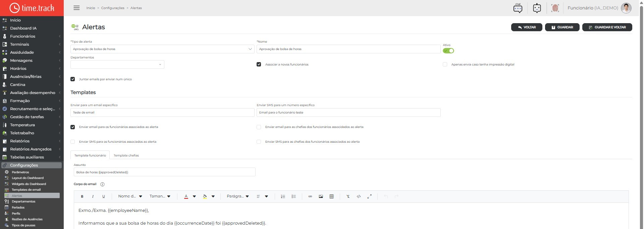Screen dimensions: 644x229
Task: Click the Assunto subject input field
Action: tap(165, 172)
